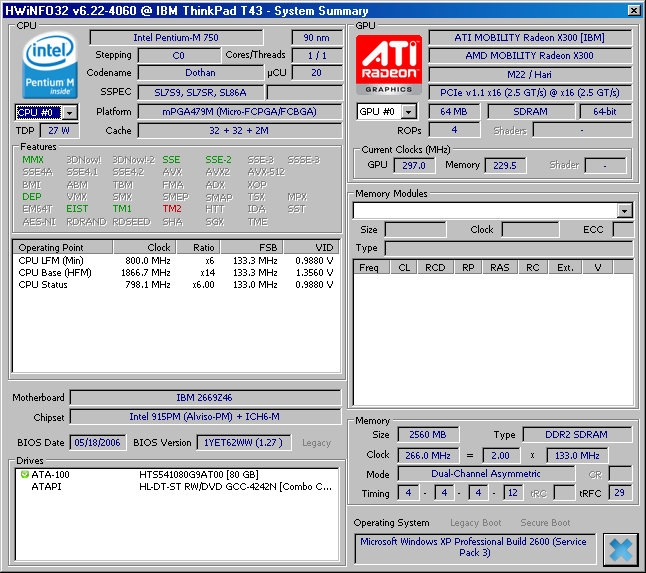Select the CPU Status row

click(176, 285)
